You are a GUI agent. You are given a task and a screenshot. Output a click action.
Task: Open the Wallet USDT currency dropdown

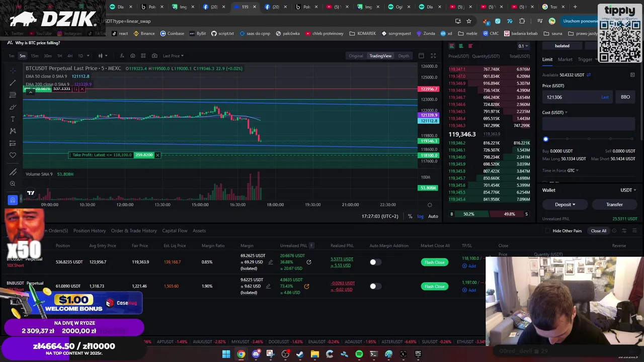coord(628,190)
